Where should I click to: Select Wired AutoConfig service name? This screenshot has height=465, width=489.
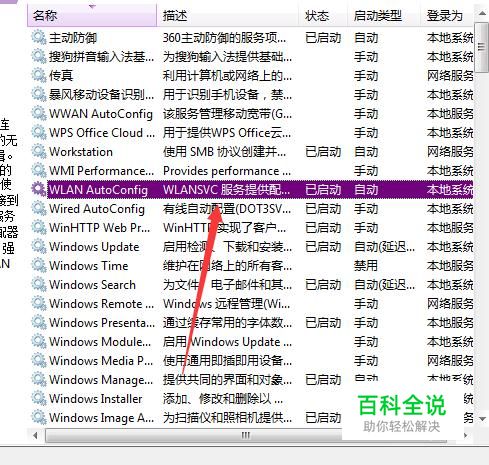(97, 209)
